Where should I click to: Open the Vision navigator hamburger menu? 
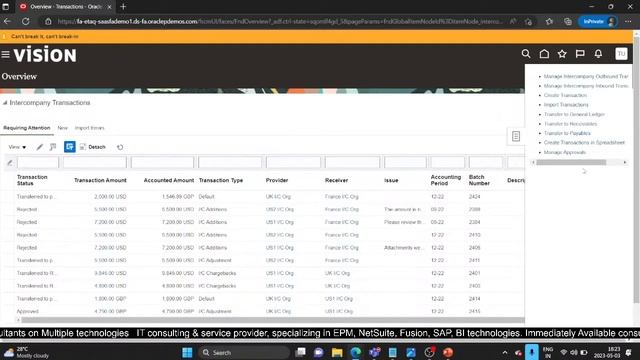5,54
